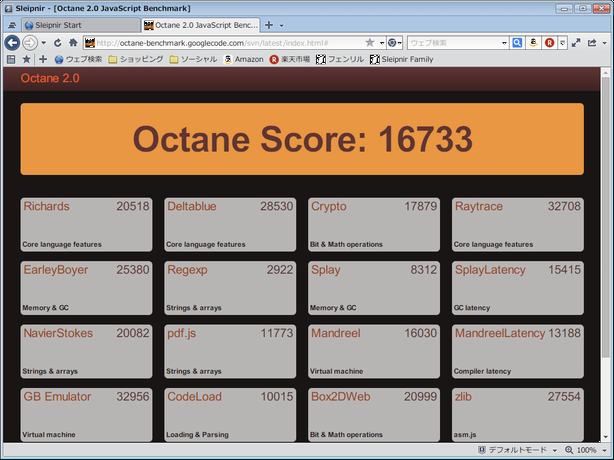The image size is (614, 460).
Task: Click the SplayLatency benchmark label
Action: [x=490, y=270]
